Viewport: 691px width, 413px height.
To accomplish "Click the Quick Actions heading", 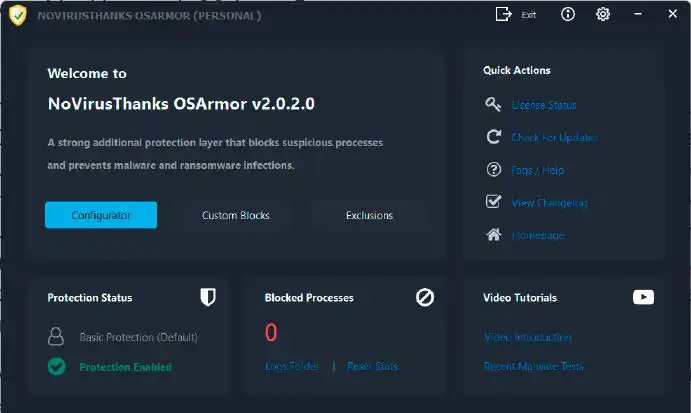I will coord(517,71).
